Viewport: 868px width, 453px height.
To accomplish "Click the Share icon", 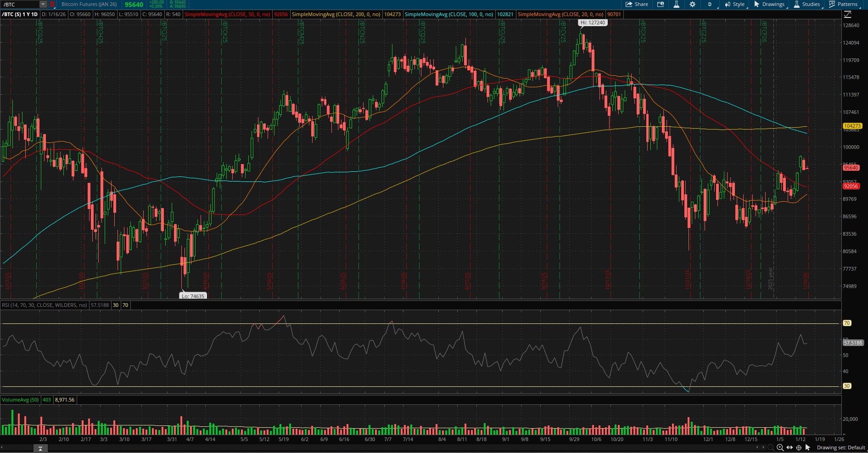I will click(637, 4).
